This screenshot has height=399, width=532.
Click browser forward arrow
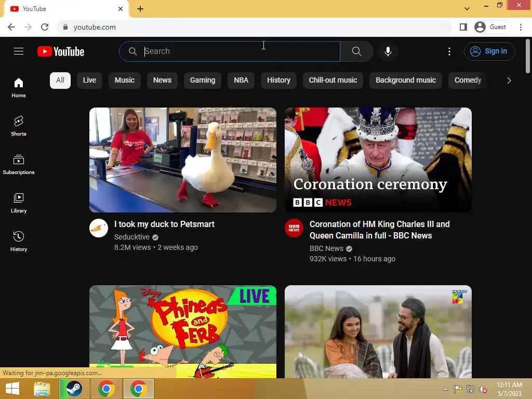(28, 27)
